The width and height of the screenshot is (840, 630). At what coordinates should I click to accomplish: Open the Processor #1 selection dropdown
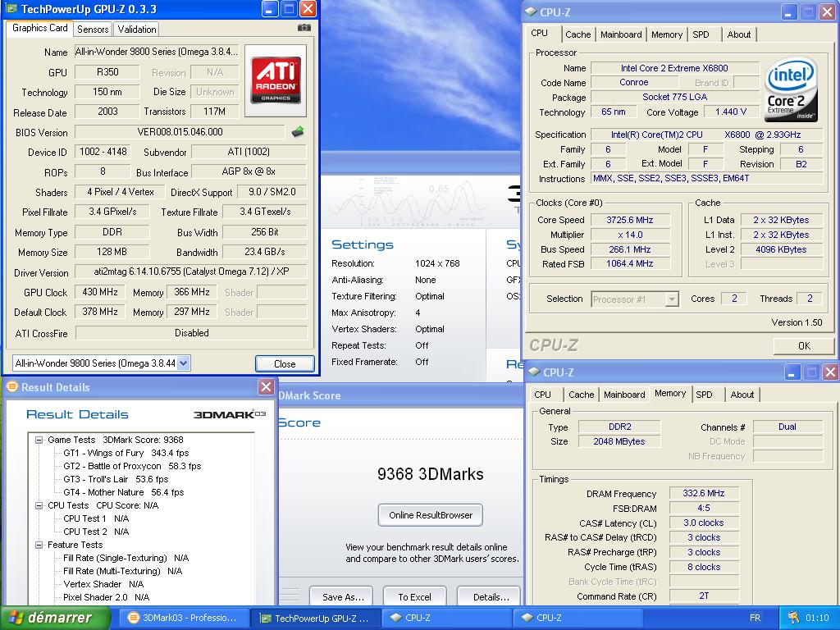pyautogui.click(x=672, y=299)
